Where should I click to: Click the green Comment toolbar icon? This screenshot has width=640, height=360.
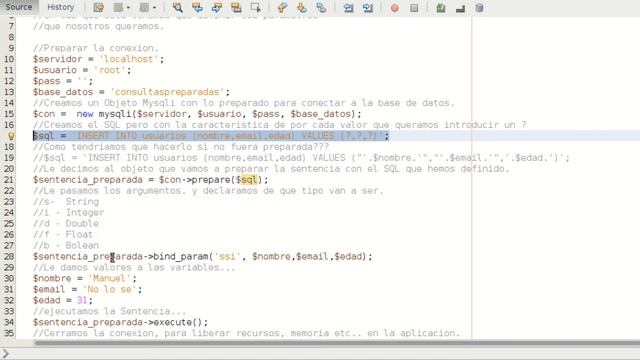(441, 7)
